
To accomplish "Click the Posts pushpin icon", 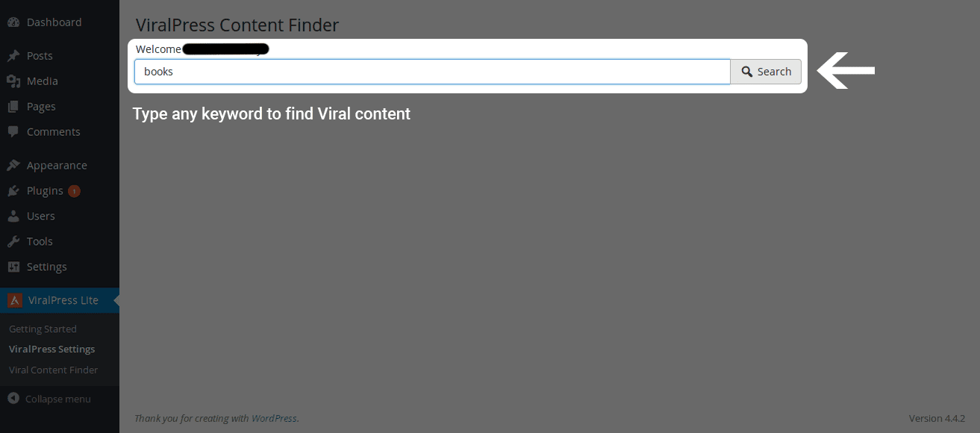I will 13,56.
